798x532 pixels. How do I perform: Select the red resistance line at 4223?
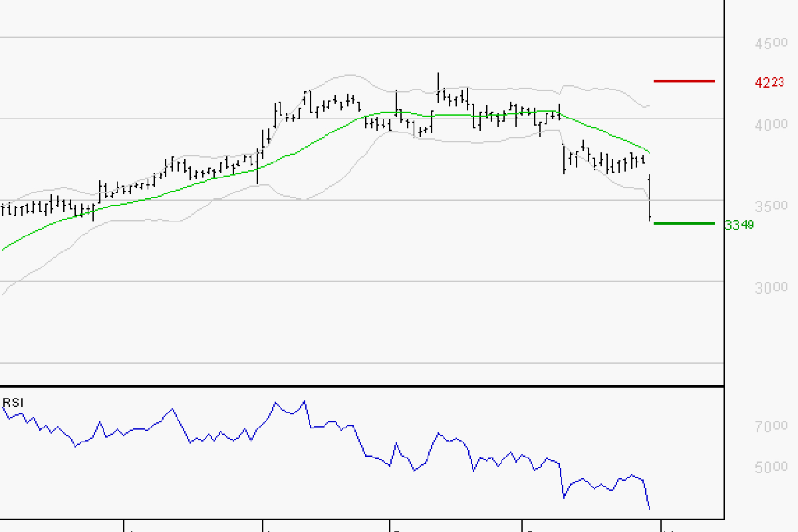(x=684, y=81)
